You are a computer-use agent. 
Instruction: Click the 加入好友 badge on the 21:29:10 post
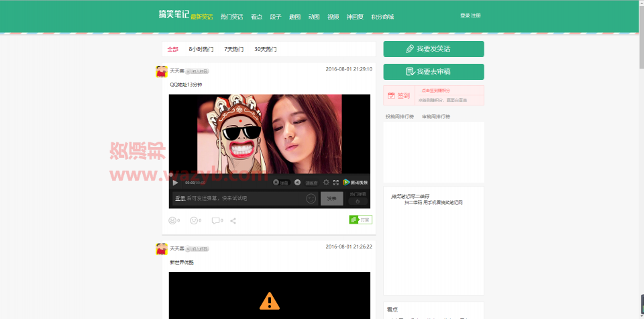pos(197,71)
